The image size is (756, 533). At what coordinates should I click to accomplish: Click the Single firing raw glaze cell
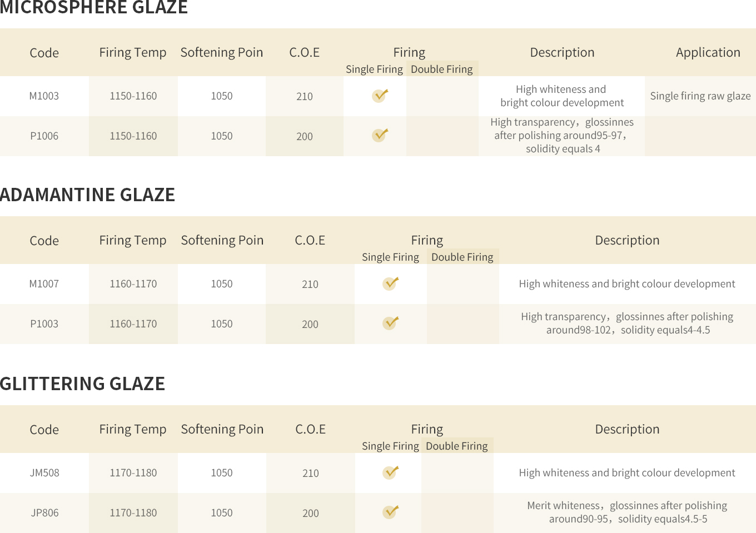coord(700,96)
